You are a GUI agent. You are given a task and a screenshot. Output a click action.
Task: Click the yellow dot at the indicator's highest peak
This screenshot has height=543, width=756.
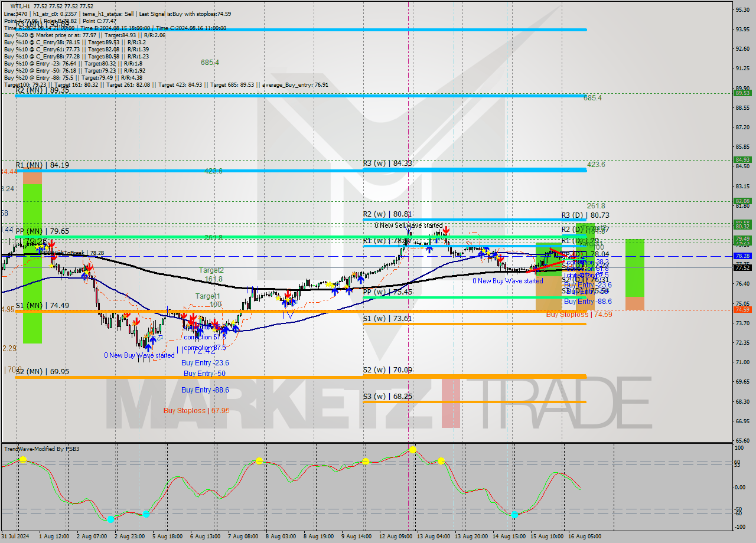pyautogui.click(x=413, y=450)
